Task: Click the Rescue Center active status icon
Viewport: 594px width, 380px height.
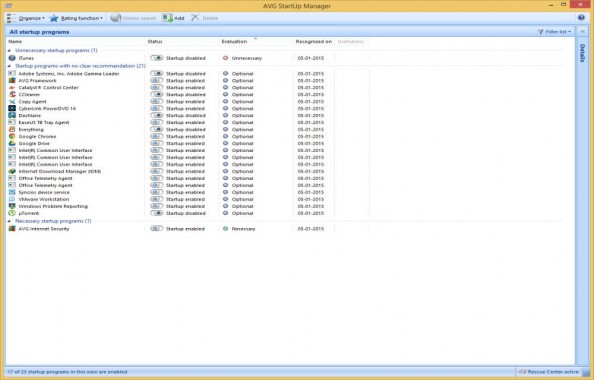Action: pos(523,372)
